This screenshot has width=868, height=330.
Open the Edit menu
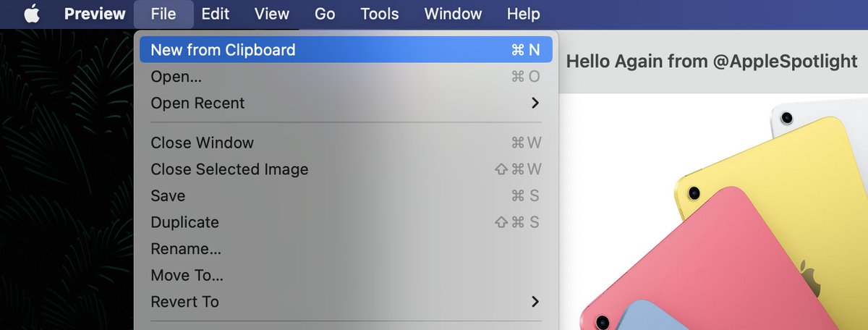click(216, 14)
